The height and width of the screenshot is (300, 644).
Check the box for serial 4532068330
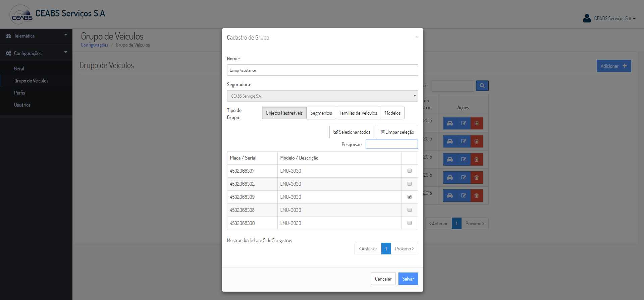(410, 223)
